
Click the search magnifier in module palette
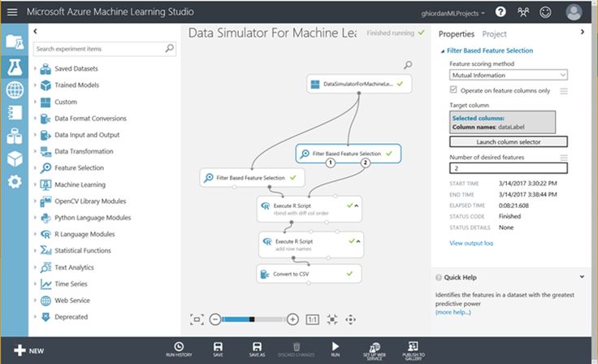(x=169, y=49)
